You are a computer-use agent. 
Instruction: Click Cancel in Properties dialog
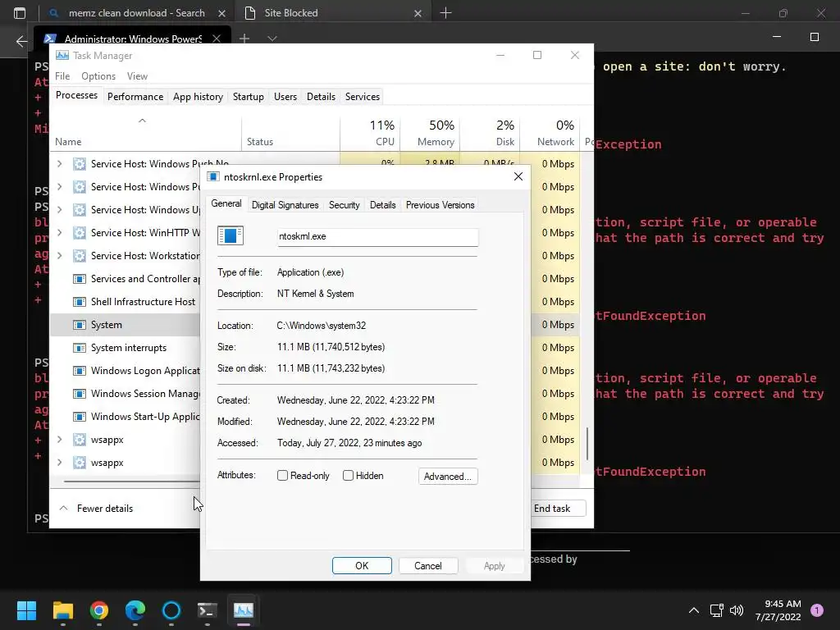click(x=428, y=566)
